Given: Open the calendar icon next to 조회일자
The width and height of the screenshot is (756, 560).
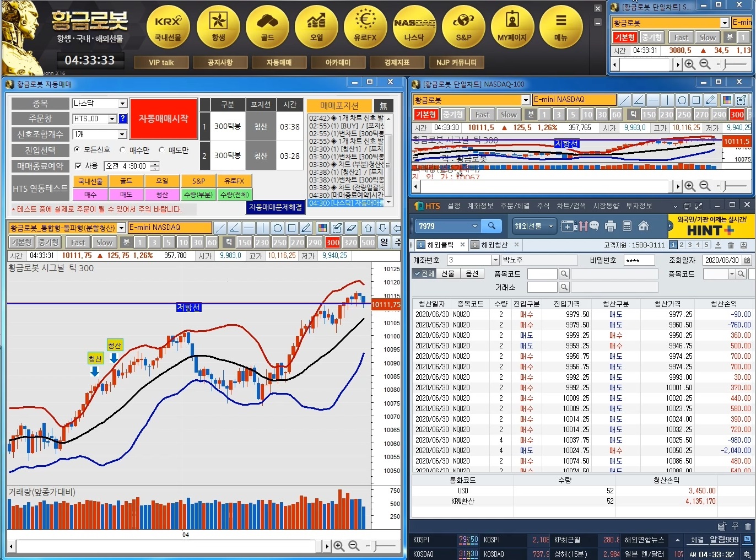Looking at the screenshot, I should (x=747, y=260).
